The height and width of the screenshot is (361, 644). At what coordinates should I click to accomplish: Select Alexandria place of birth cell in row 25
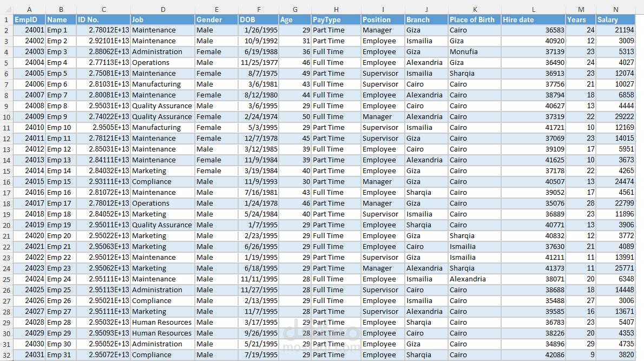(x=475, y=279)
